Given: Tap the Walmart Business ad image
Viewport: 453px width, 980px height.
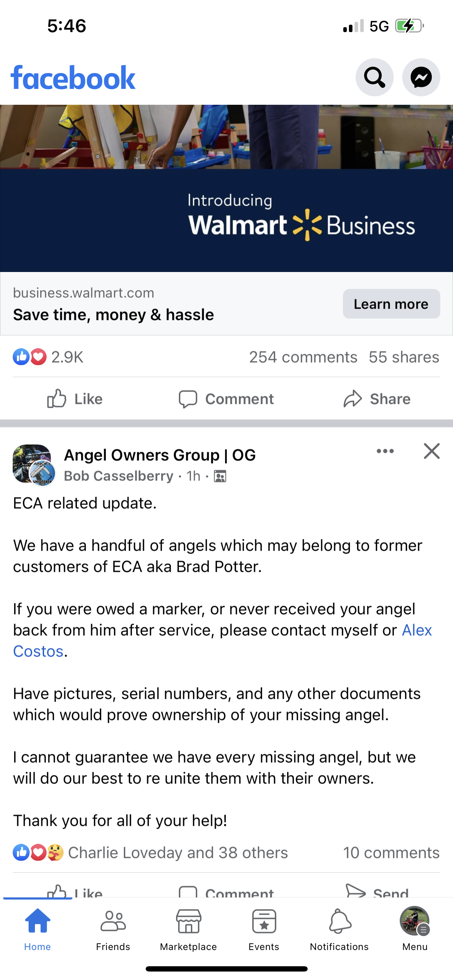Looking at the screenshot, I should click(226, 188).
